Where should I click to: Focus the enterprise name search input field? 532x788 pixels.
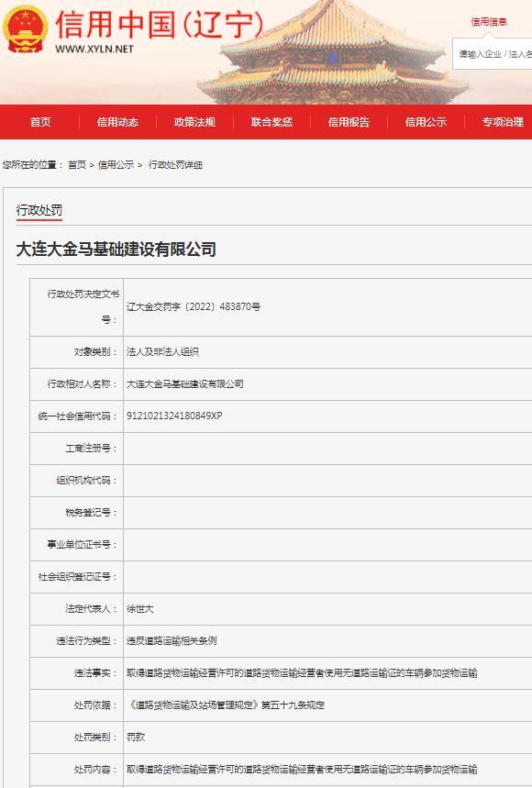tap(493, 54)
